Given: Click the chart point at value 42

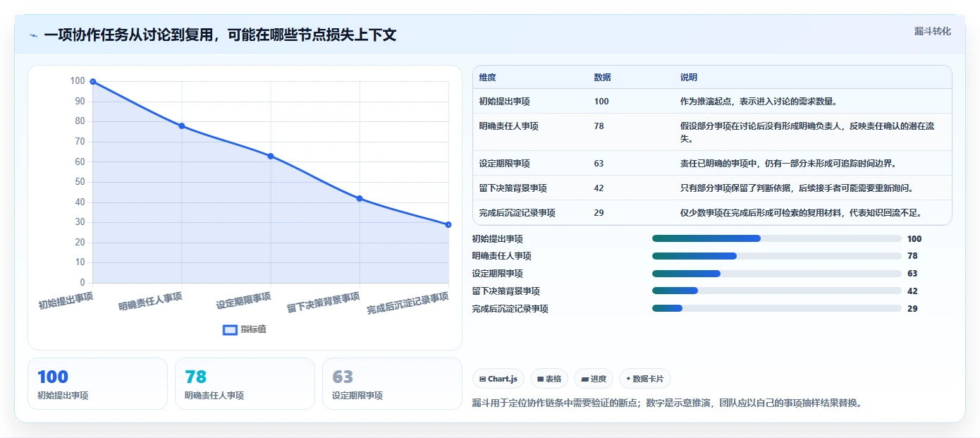Looking at the screenshot, I should (x=360, y=198).
